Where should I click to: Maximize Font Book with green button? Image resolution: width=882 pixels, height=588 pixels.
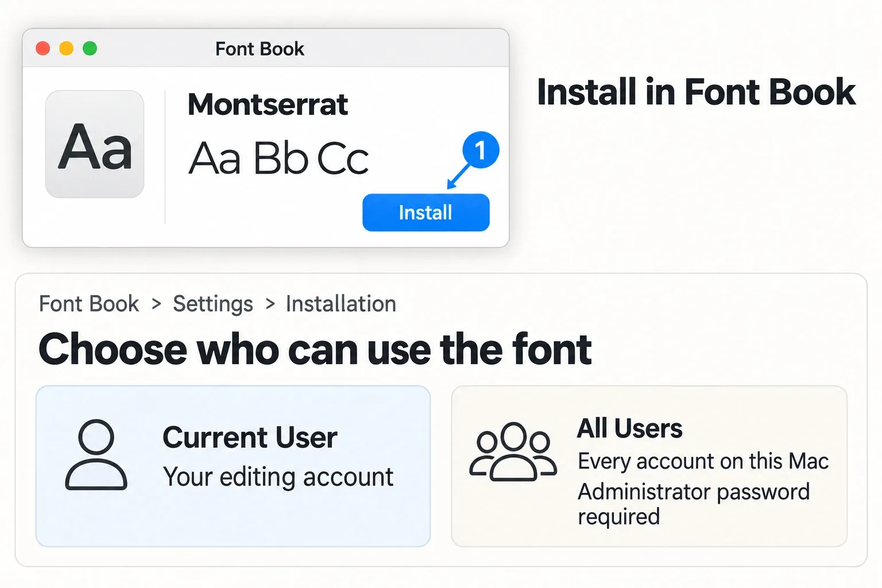(x=90, y=49)
